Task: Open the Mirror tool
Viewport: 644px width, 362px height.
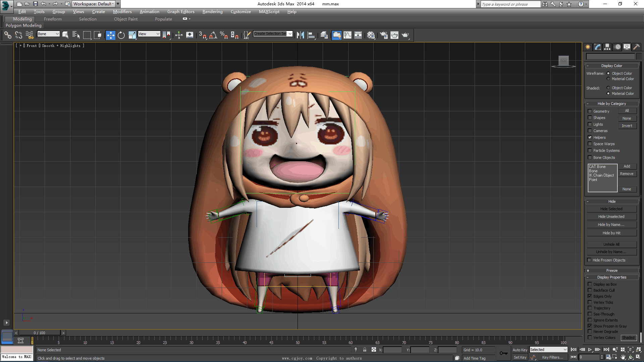Action: [x=300, y=35]
